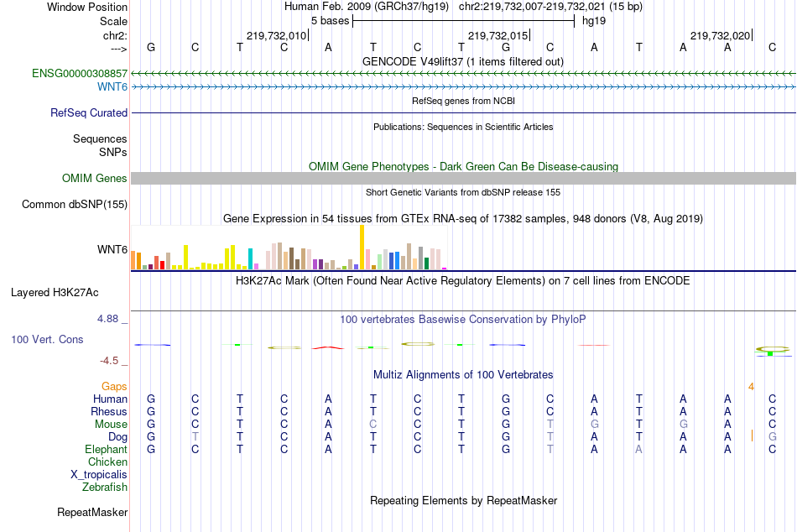797x532 pixels.
Task: Click the Basewise Conservation by PhyloP title
Action: pos(463,320)
